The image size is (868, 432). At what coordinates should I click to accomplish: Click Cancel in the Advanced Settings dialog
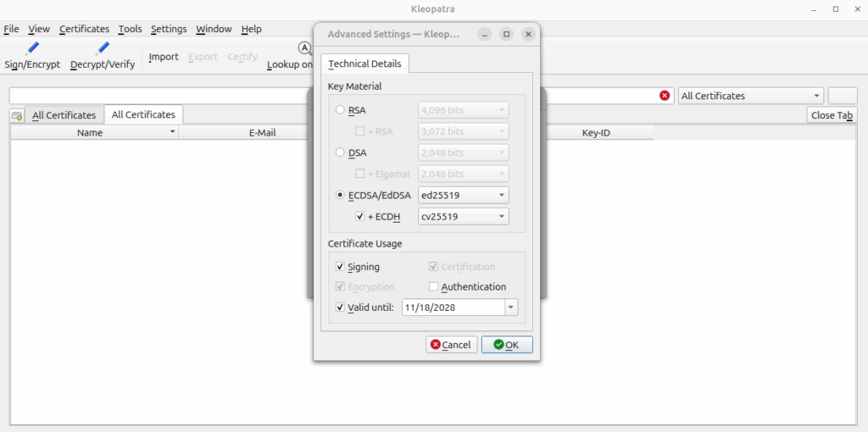[452, 345]
